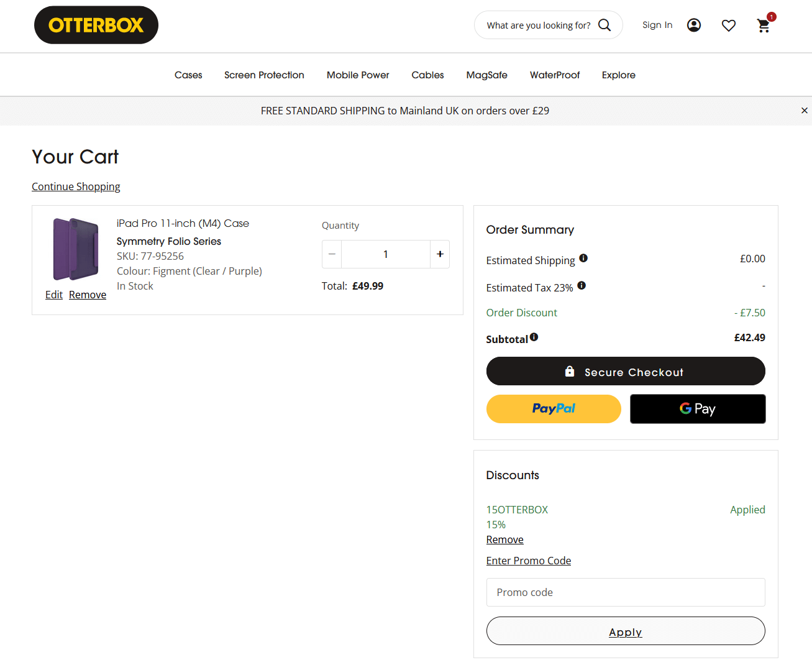Click the SKU: 77-95256 text

pos(150,256)
